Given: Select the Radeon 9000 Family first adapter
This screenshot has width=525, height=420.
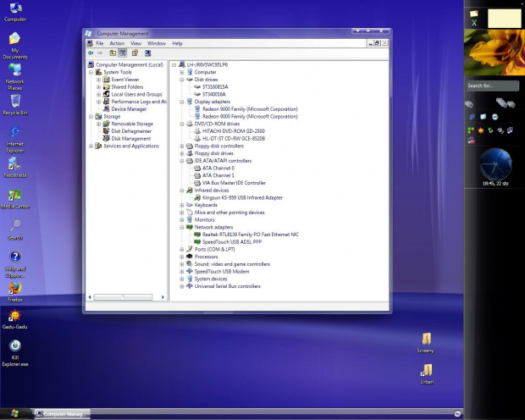Looking at the screenshot, I should [250, 109].
